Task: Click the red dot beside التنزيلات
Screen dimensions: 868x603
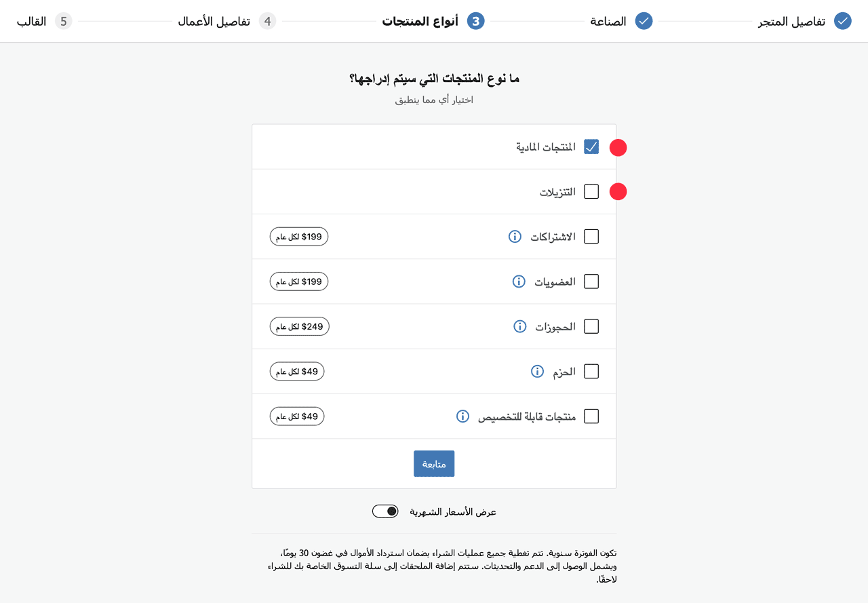Action: coord(618,192)
